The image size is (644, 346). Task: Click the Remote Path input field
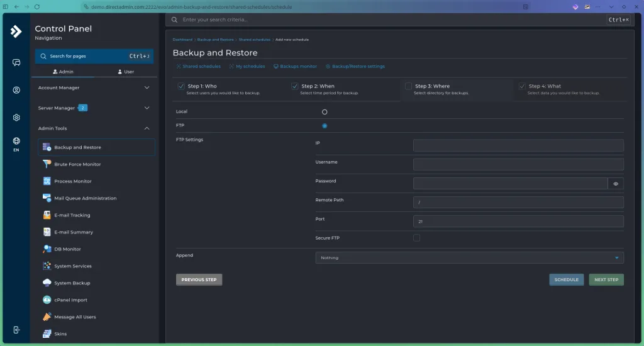(x=518, y=202)
